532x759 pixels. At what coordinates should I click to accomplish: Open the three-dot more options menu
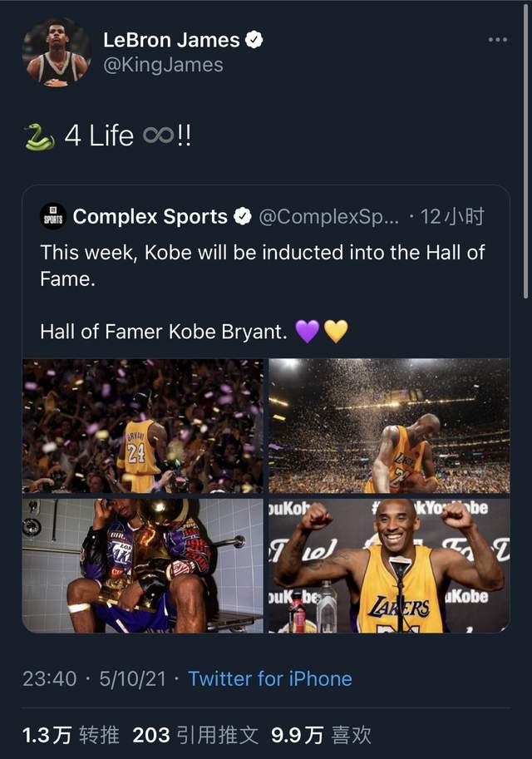(x=497, y=40)
